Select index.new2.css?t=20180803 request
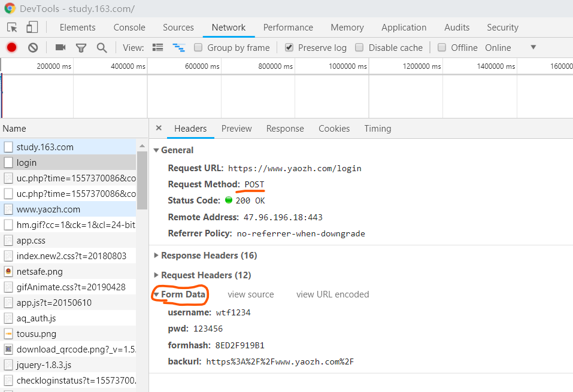573x392 pixels. 68,256
